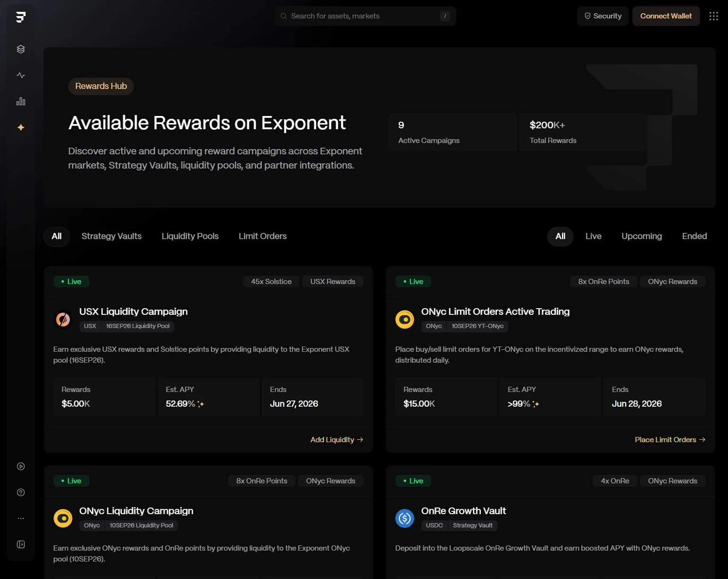This screenshot has width=728, height=579.
Task: Filter campaigns by Live status
Action: [594, 236]
